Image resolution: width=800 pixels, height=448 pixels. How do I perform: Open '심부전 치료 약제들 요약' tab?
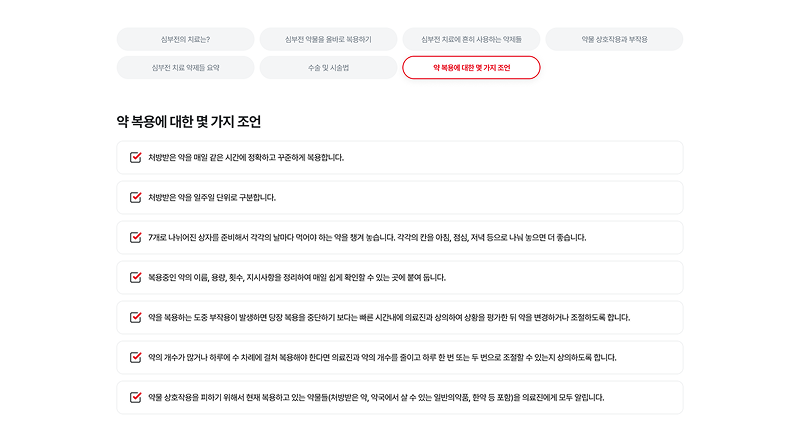pos(185,68)
